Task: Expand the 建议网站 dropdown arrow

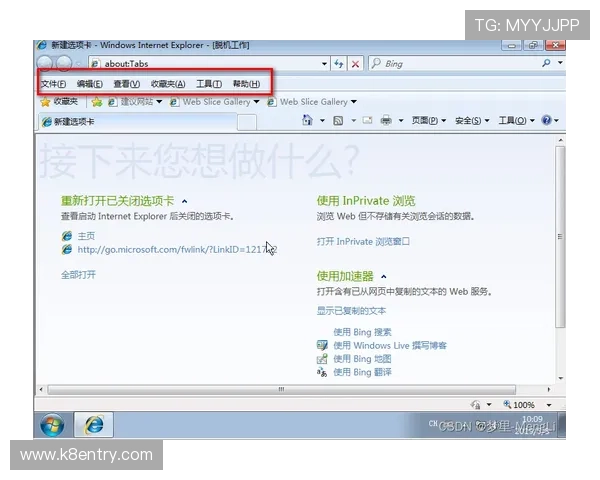Action: (x=159, y=101)
